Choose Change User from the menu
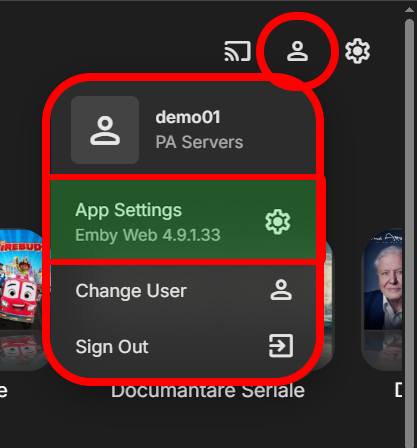The width and height of the screenshot is (417, 448). (x=183, y=291)
